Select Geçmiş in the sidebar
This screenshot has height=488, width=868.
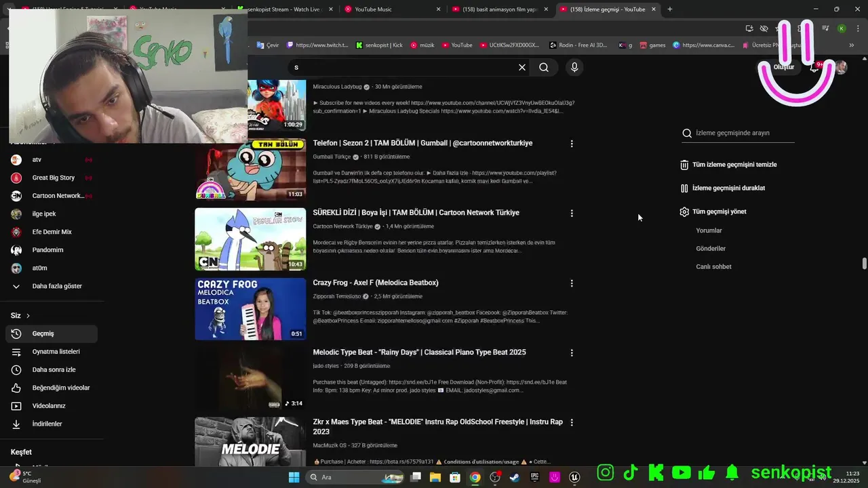pos(52,333)
